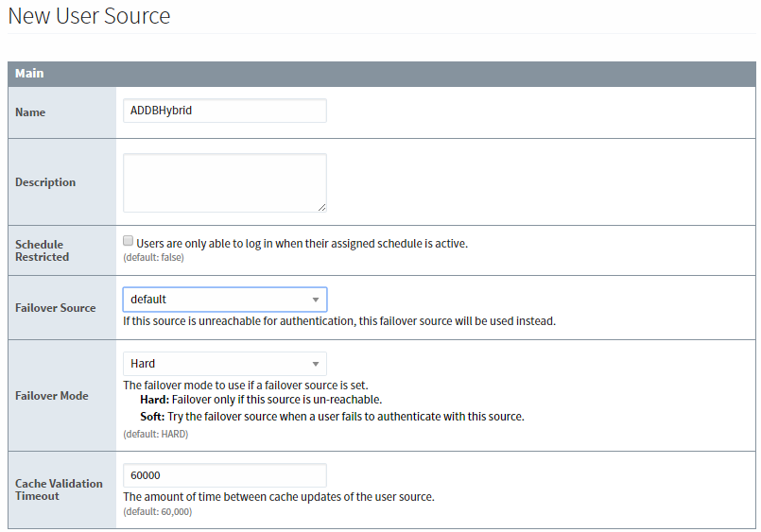Click inside the Description text area
The image size is (761, 532).
pyautogui.click(x=225, y=182)
